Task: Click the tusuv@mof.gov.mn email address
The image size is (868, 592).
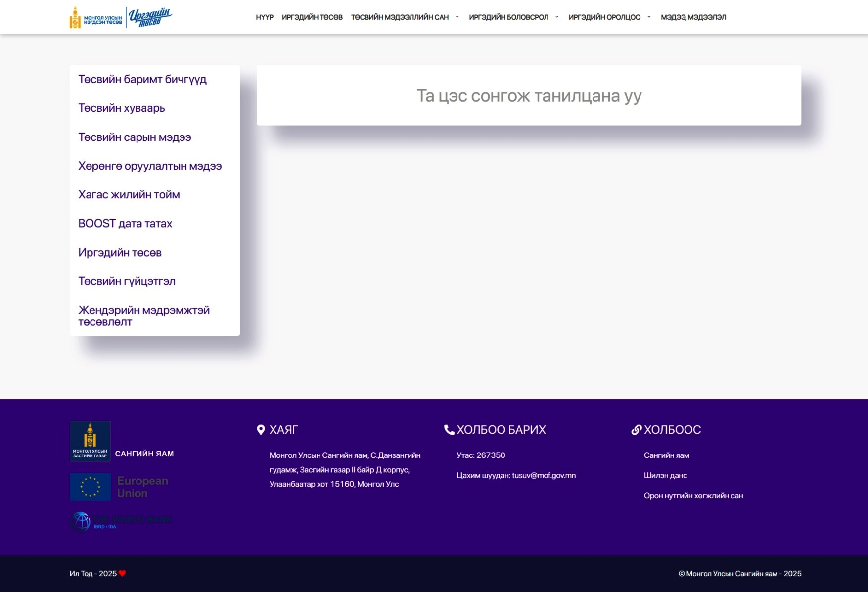Action: 544,475
